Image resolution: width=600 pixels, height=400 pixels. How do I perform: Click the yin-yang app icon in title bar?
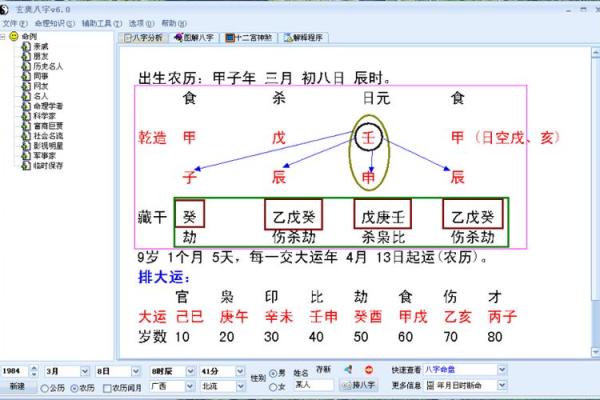point(4,10)
